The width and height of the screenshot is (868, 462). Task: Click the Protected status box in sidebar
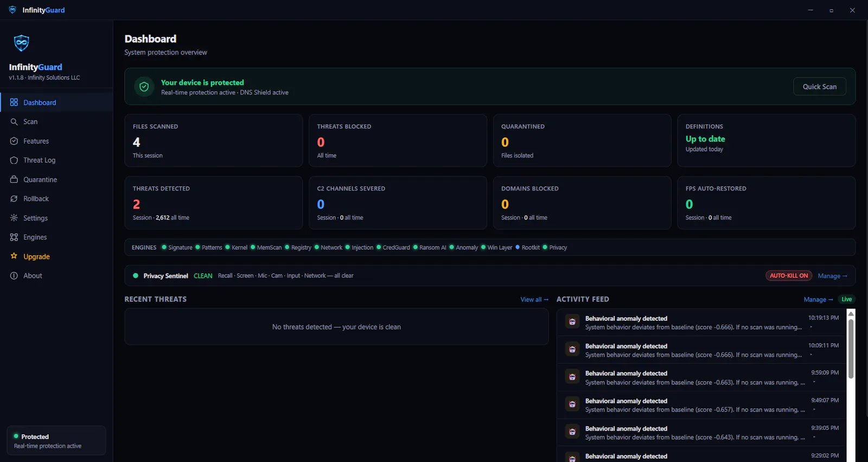point(56,440)
